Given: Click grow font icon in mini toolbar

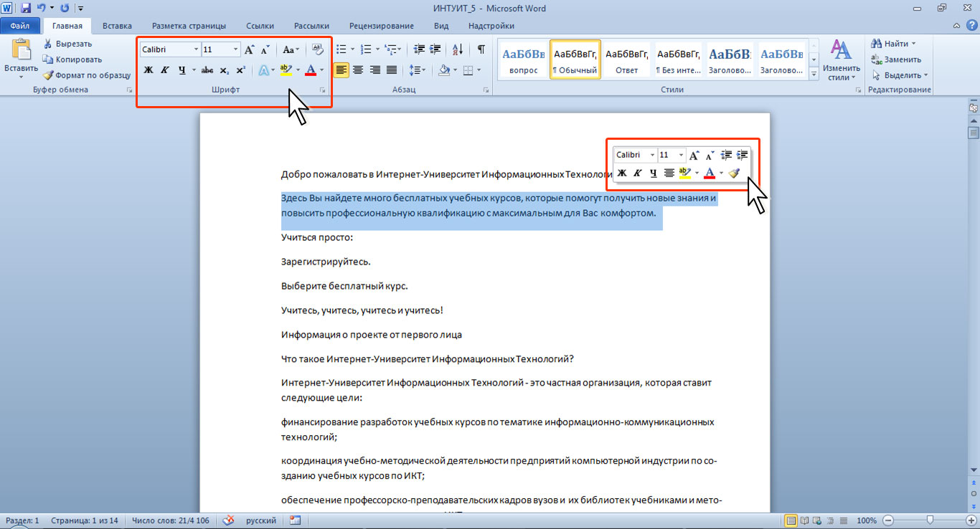Looking at the screenshot, I should click(694, 155).
